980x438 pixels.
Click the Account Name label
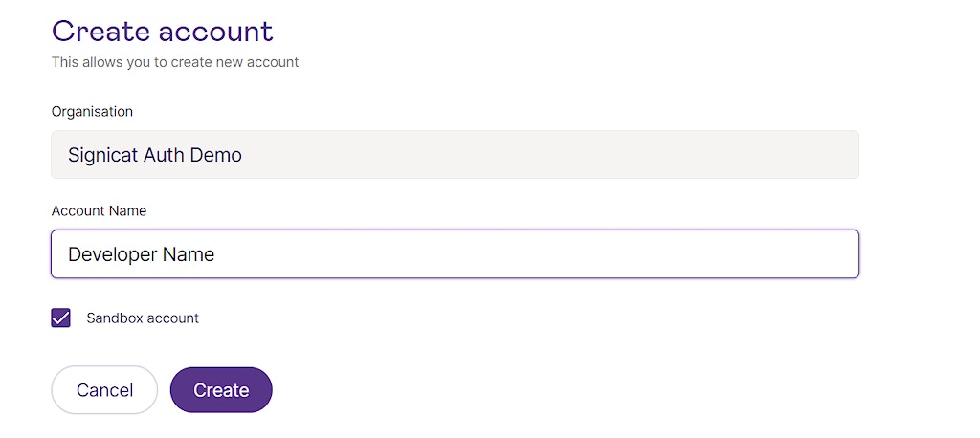pos(99,210)
